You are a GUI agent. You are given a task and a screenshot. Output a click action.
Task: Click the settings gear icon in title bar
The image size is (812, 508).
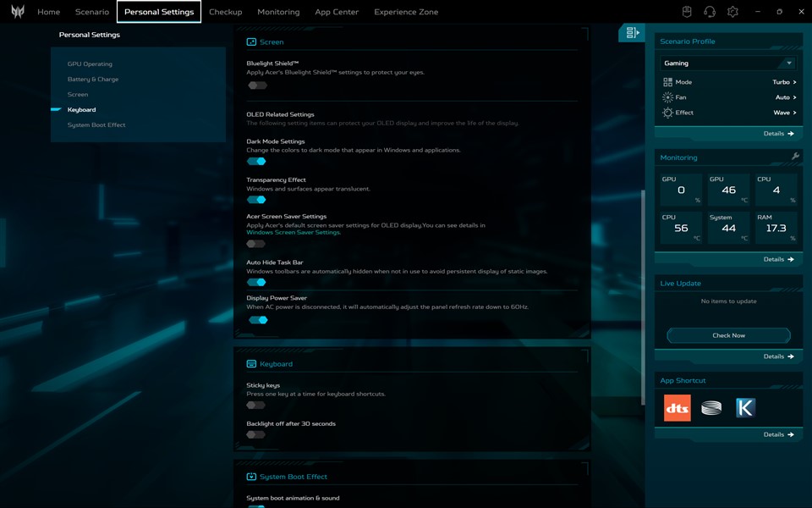point(732,12)
